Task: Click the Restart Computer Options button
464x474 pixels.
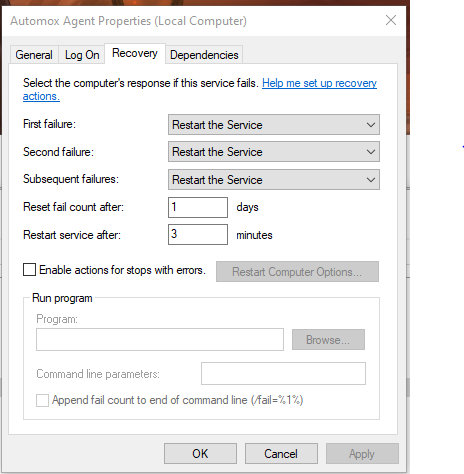Action: pos(297,272)
